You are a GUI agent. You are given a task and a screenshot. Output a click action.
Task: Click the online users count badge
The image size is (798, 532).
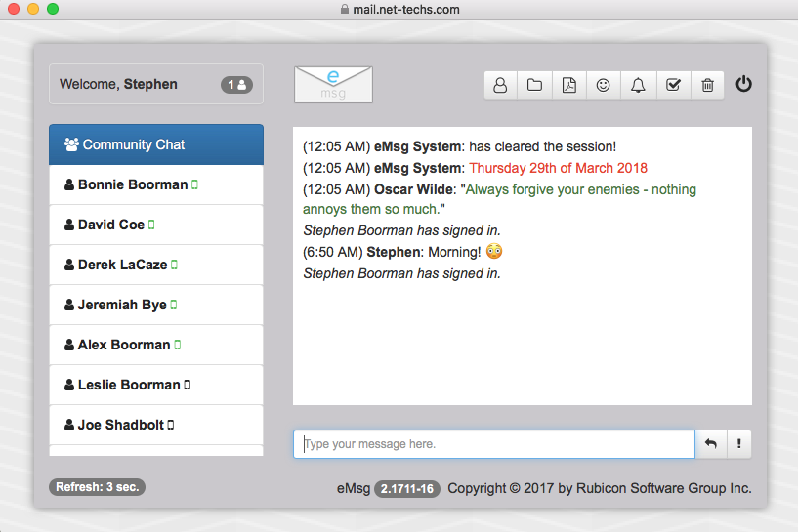tap(236, 85)
